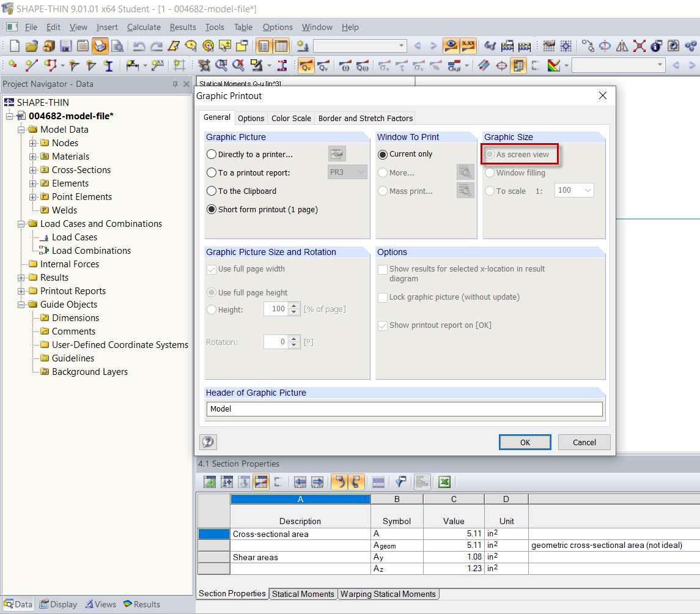Viewport: 700px width, 614px height.
Task: Expand the Results folder in navigator
Action: [21, 278]
